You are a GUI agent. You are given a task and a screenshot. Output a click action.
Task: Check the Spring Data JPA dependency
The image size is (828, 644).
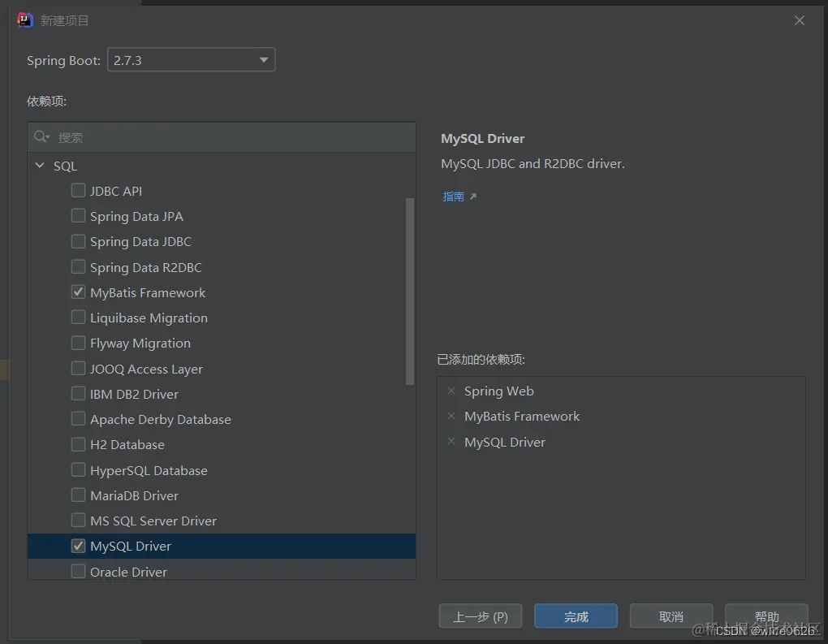[x=78, y=215]
